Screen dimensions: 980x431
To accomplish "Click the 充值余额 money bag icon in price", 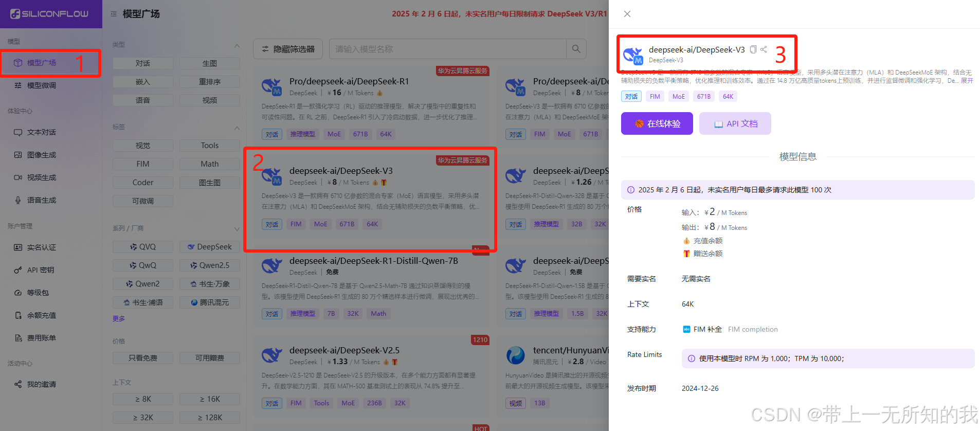I will coord(686,241).
